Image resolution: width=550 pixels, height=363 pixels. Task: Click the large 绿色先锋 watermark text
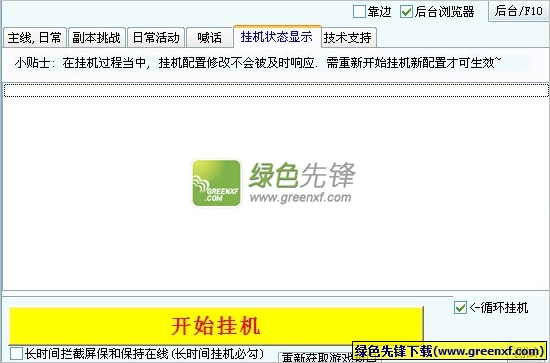pyautogui.click(x=302, y=175)
